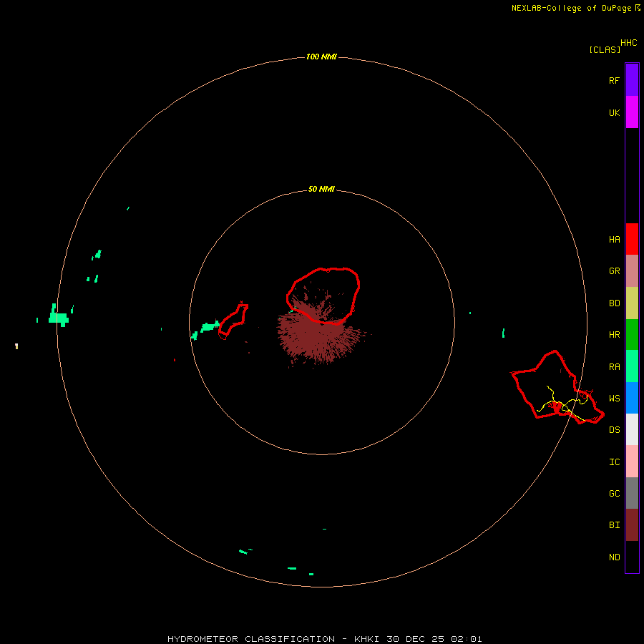Click the RA legend label
The height and width of the screenshot is (644, 644).
[614, 367]
